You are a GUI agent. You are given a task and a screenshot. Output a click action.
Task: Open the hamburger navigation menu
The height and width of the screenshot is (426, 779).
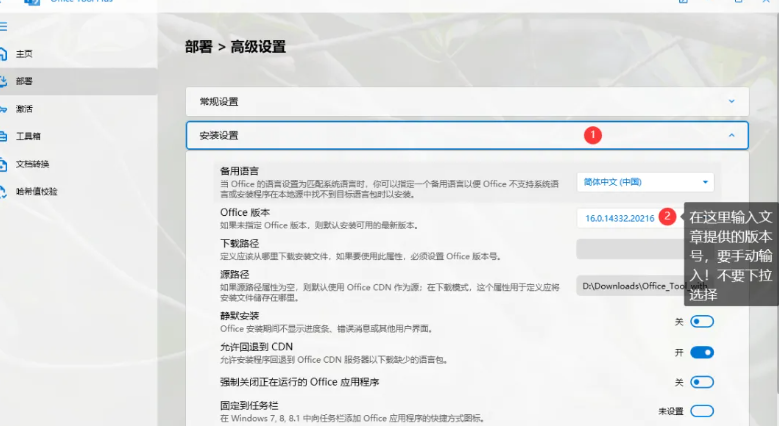(3, 26)
